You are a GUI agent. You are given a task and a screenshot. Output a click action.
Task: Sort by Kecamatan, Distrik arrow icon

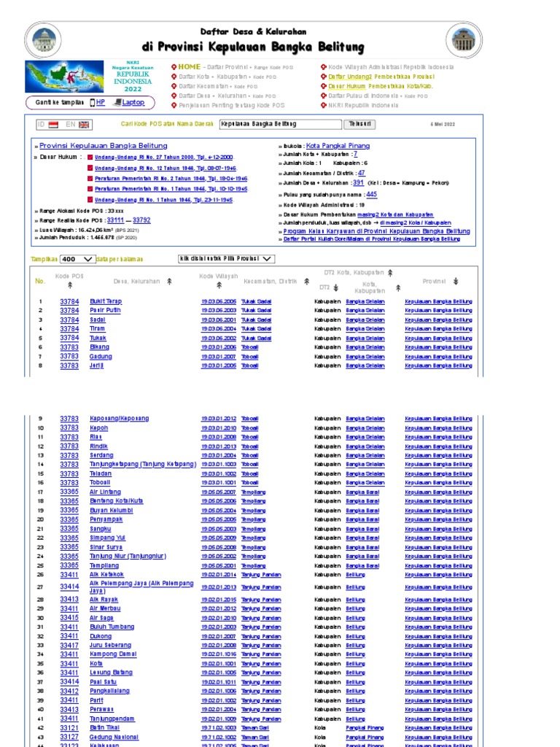coord(307,282)
